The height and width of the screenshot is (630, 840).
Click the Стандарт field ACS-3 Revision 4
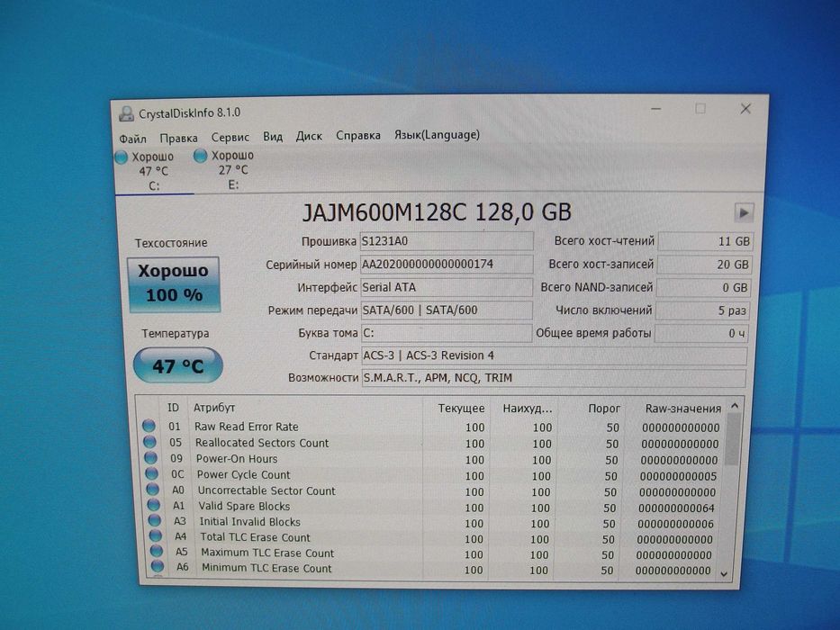coord(555,355)
